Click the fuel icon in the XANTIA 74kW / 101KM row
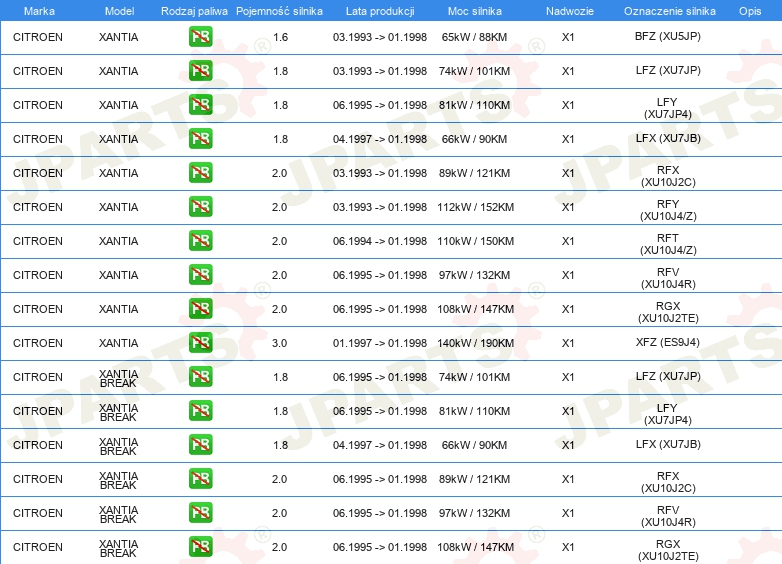The width and height of the screenshot is (782, 564). point(200,71)
